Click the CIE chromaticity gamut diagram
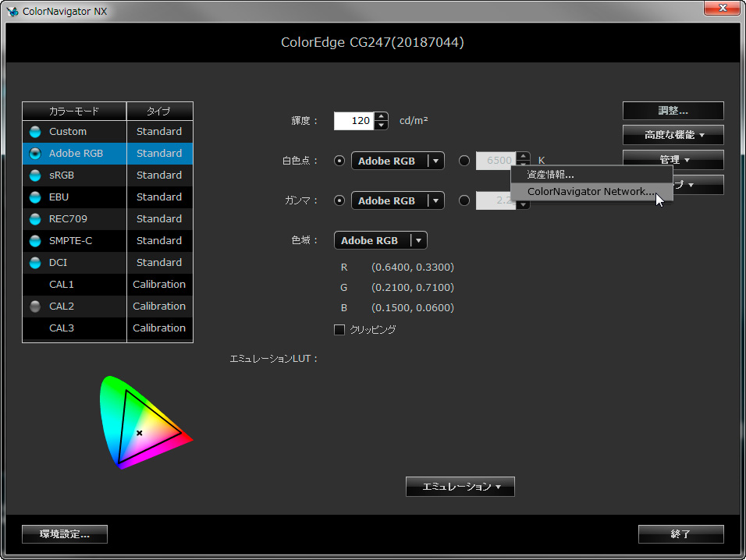The width and height of the screenshot is (746, 560). [146, 422]
